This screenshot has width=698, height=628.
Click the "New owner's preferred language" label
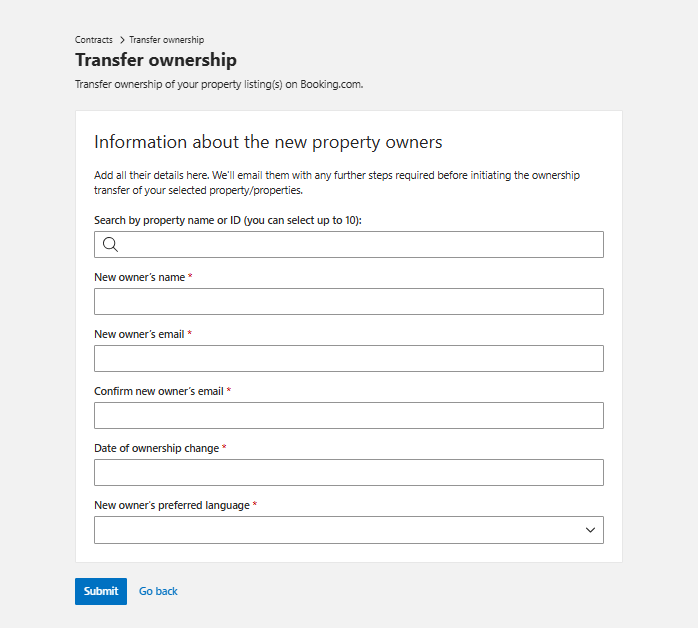point(171,505)
